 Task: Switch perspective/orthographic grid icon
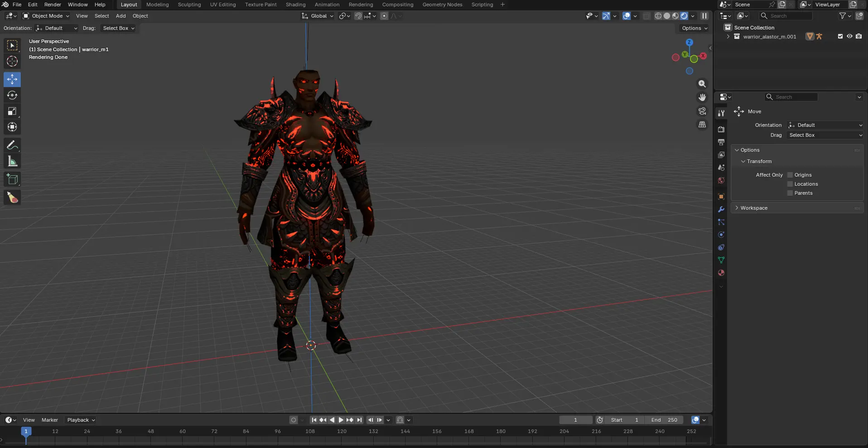pos(702,125)
